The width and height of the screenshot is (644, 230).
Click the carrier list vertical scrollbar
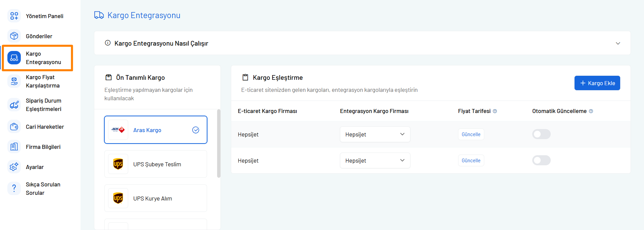[219, 143]
